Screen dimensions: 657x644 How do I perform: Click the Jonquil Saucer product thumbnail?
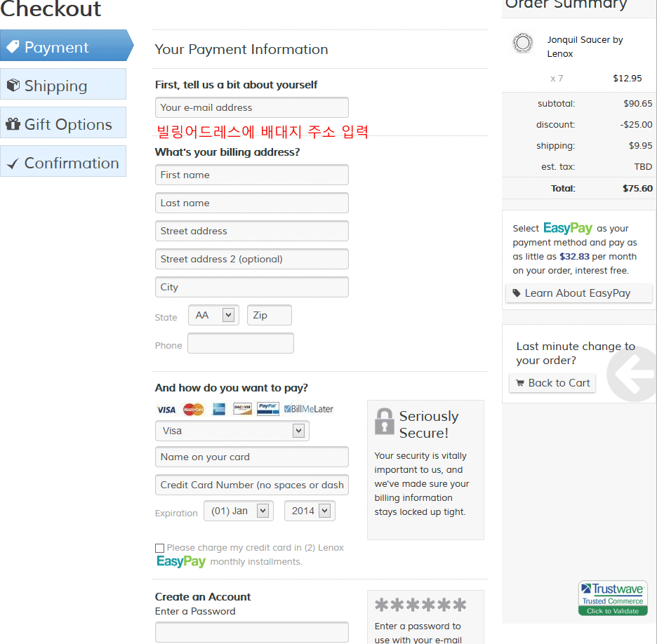coord(522,43)
